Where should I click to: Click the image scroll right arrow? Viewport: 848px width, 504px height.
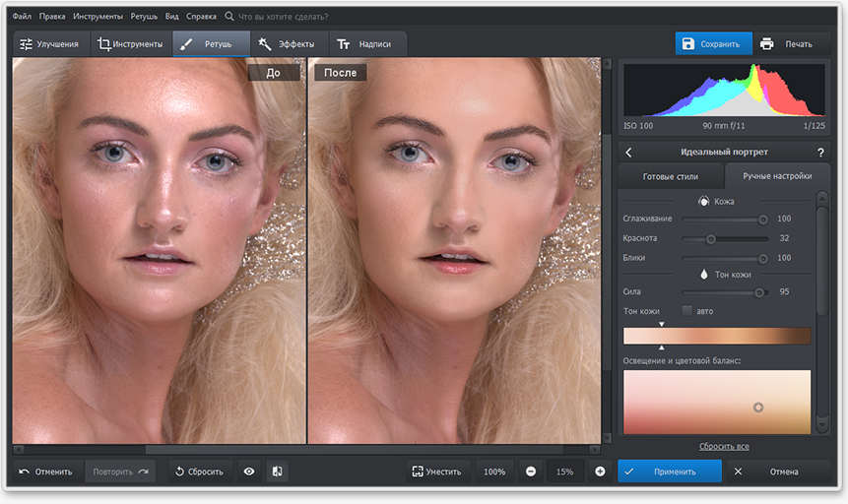point(594,450)
